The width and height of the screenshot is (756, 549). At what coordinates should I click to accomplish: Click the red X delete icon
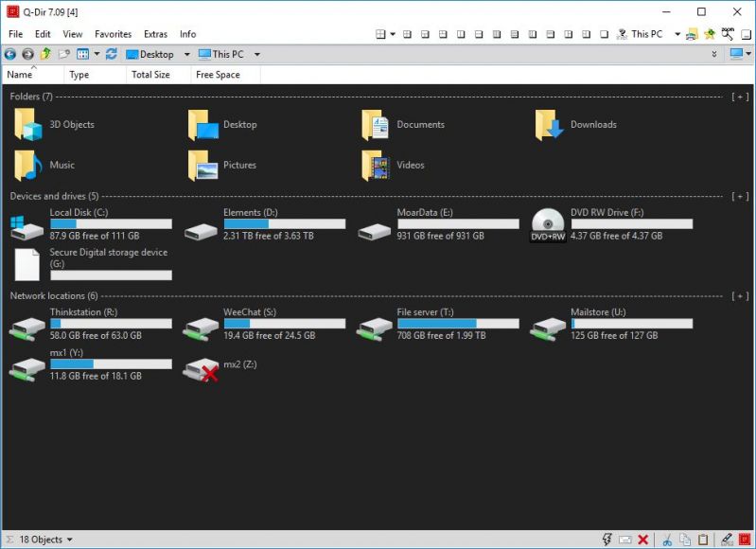tap(642, 540)
